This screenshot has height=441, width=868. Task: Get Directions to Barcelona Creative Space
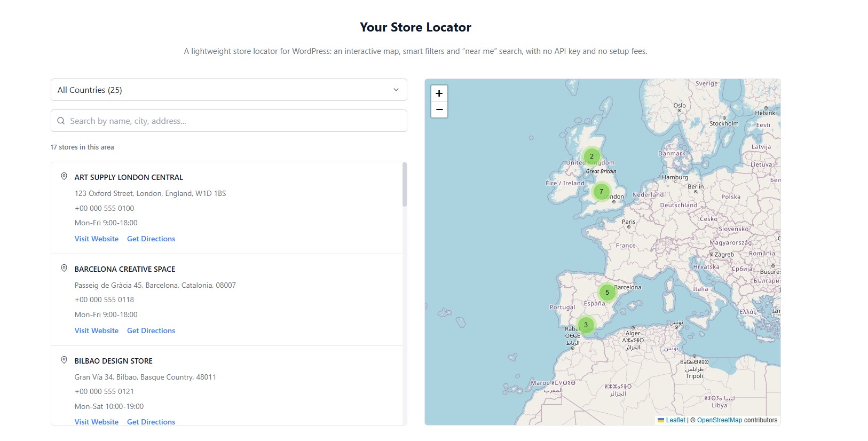151,330
